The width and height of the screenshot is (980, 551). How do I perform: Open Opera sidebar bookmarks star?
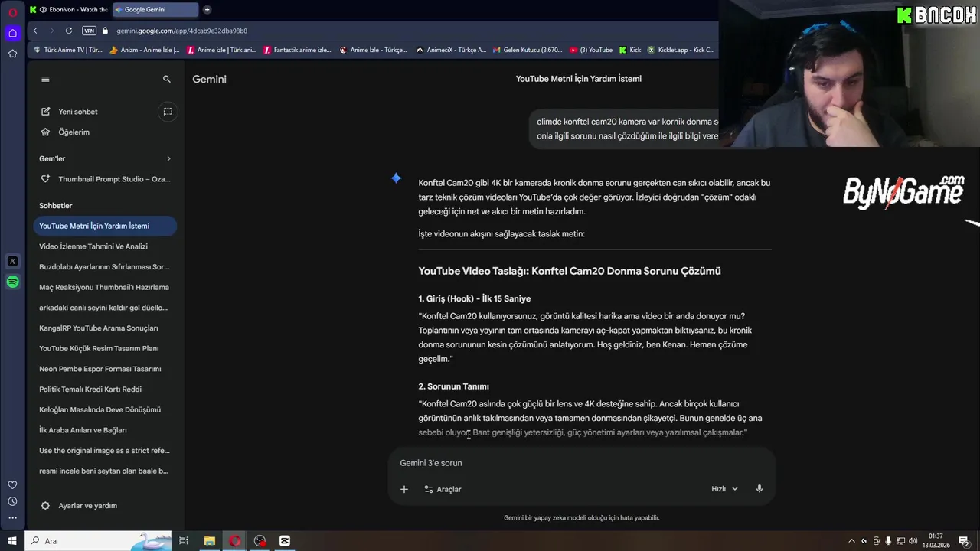(12, 54)
